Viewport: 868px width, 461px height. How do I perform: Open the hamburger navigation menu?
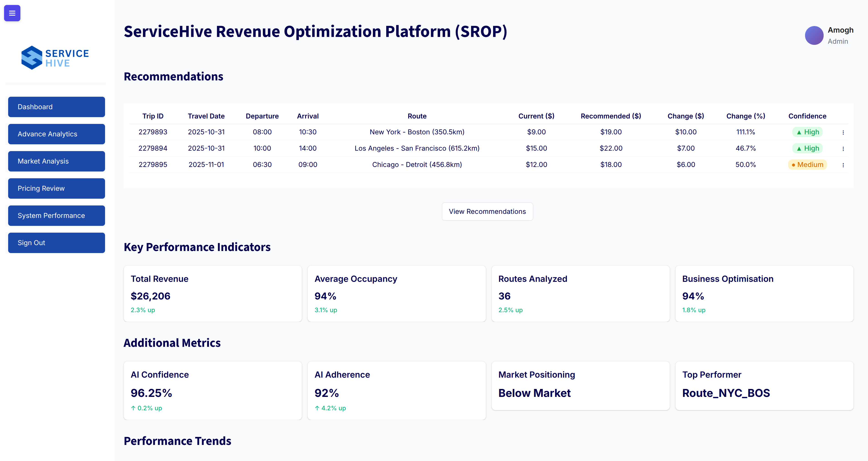pos(12,13)
